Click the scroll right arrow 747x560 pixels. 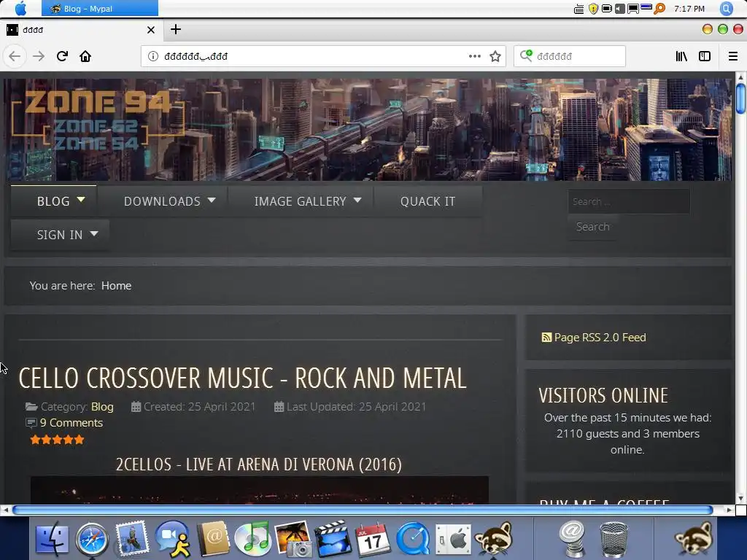tap(729, 510)
